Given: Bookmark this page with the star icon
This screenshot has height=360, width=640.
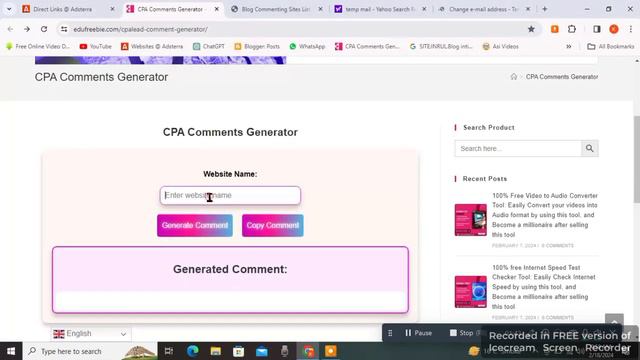Looking at the screenshot, I should [531, 29].
